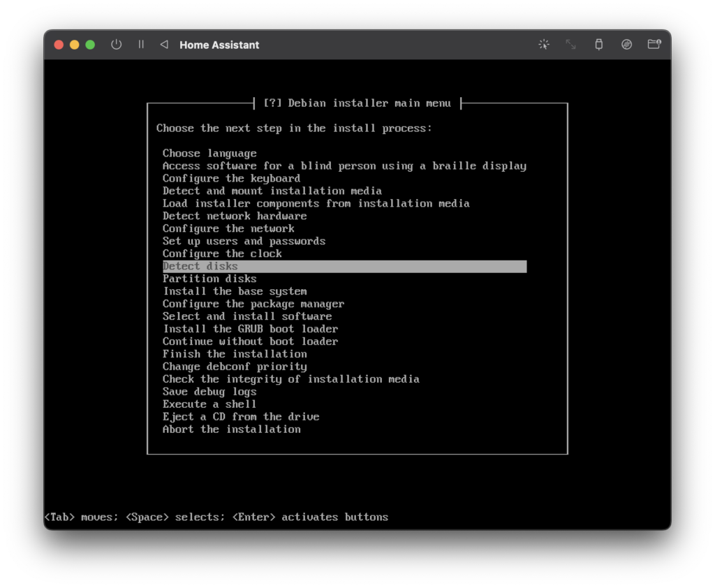Choose "Partition disks"

tap(345, 279)
